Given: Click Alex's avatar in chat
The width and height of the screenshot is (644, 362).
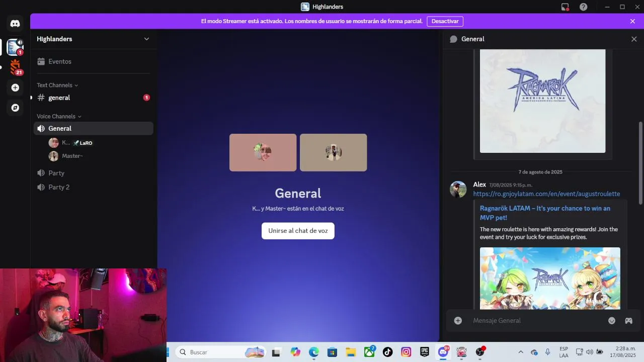Looking at the screenshot, I should pyautogui.click(x=458, y=190).
